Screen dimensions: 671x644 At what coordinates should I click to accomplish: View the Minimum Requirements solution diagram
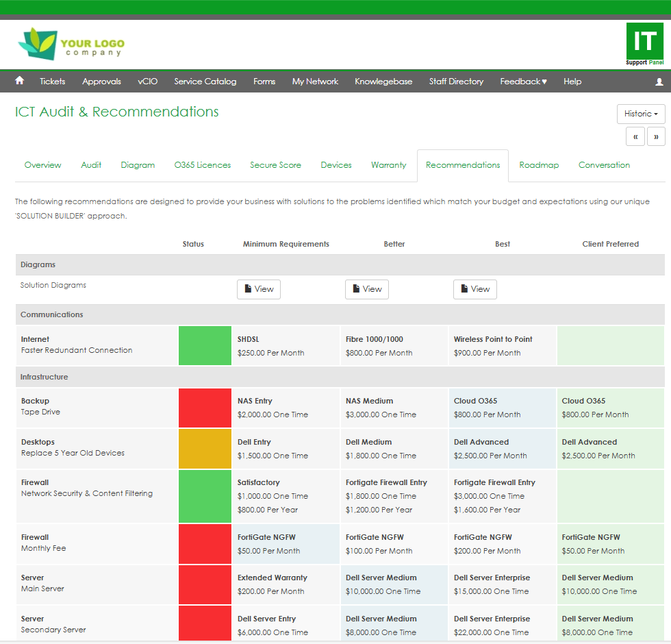(x=259, y=289)
